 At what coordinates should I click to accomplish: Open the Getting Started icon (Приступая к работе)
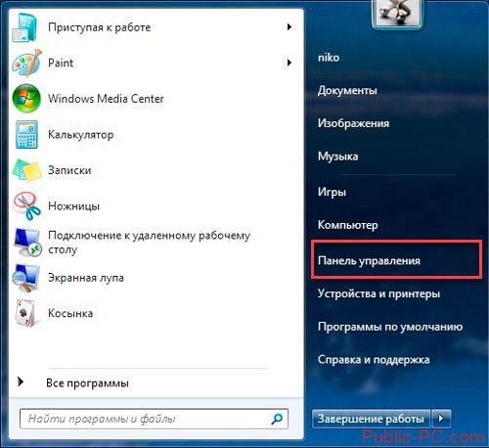(25, 28)
